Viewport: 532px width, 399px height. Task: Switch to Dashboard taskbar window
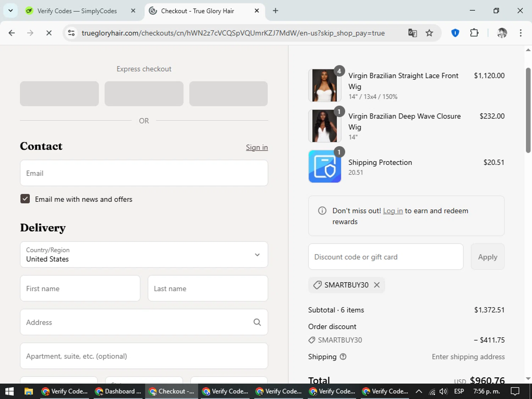(x=118, y=391)
